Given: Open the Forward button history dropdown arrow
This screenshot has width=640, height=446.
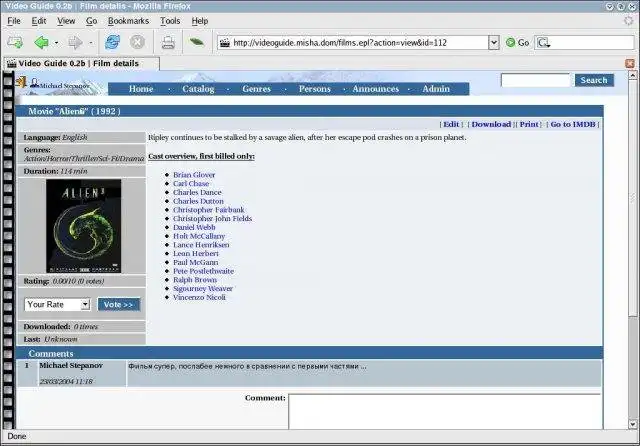Looking at the screenshot, I should pos(91,42).
